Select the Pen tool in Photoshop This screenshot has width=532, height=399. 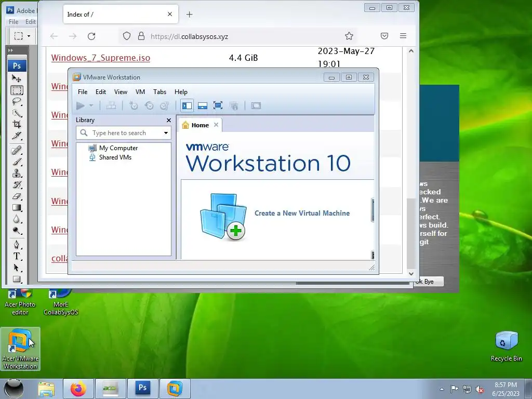17,245
